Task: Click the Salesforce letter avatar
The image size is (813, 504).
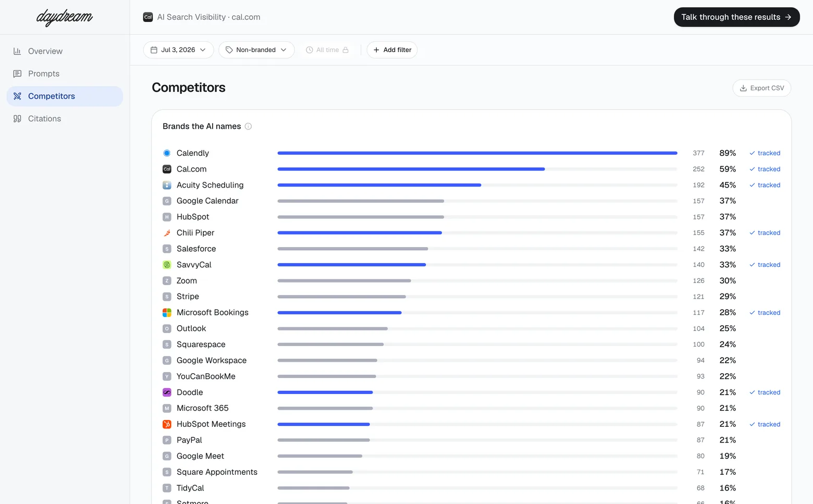Action: (x=167, y=249)
